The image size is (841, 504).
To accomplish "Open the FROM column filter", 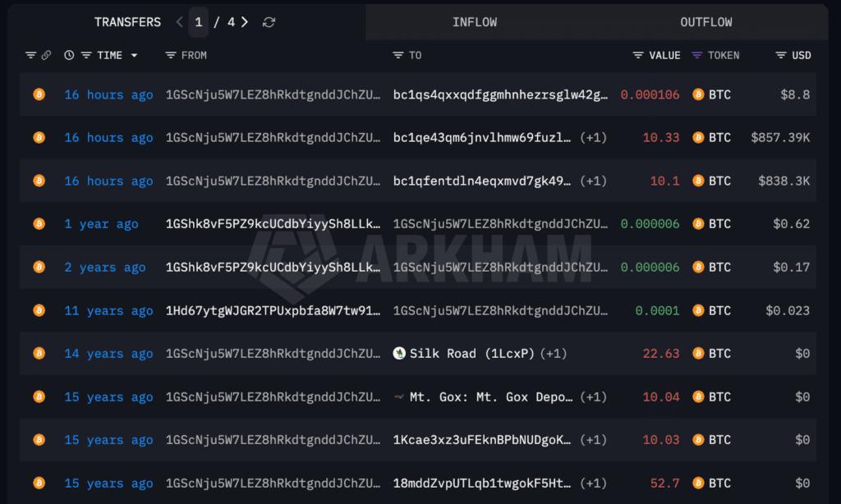I will 171,55.
